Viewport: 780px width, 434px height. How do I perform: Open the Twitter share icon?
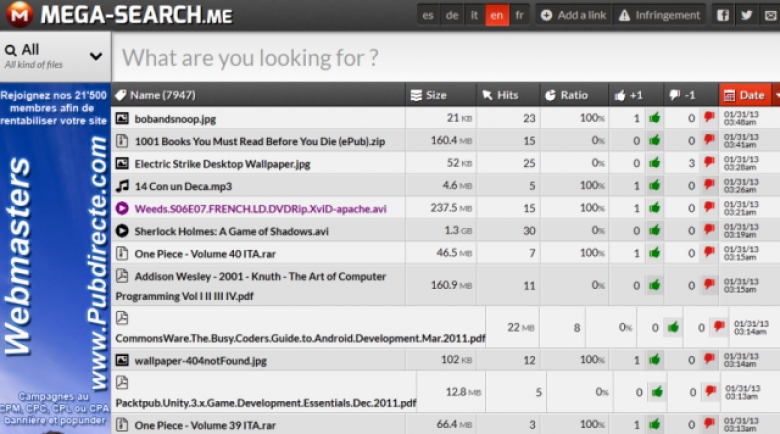point(747,15)
